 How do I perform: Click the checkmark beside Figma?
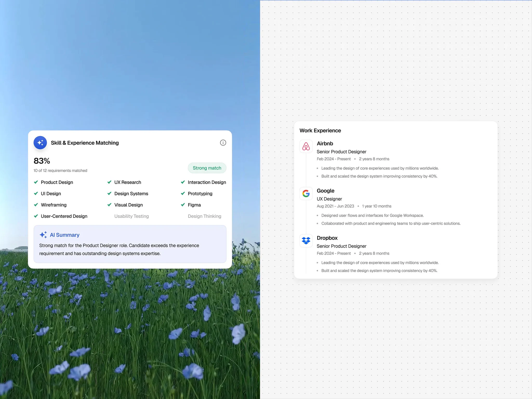(183, 205)
